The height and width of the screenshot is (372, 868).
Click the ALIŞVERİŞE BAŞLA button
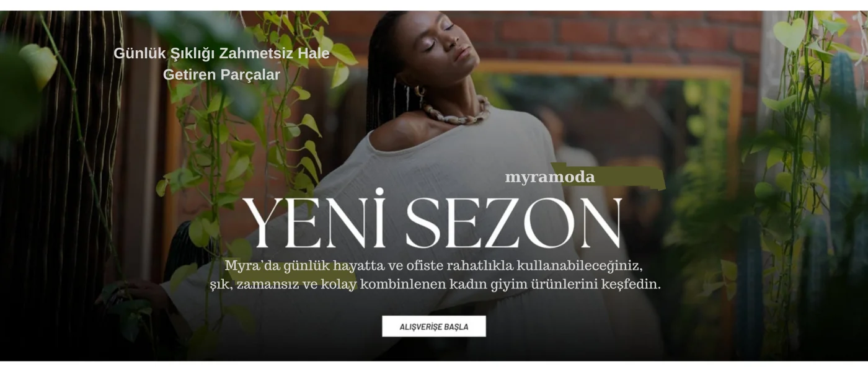pos(433,326)
